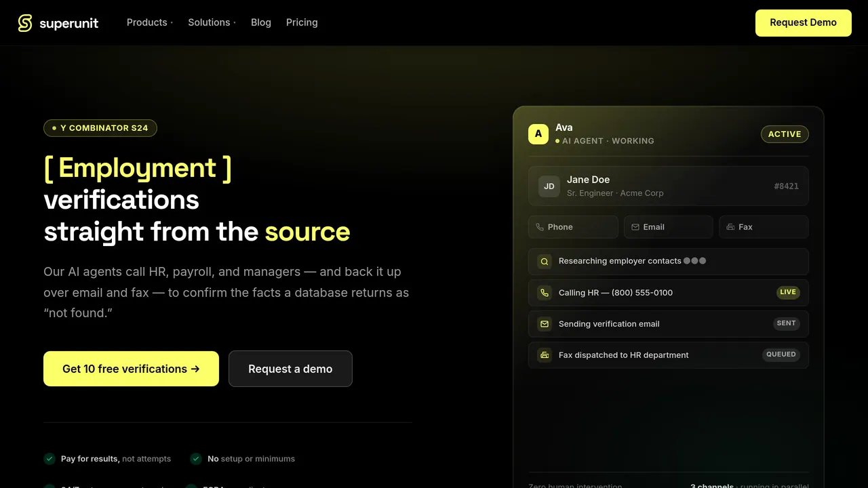Select the Phone channel tab
The width and height of the screenshot is (868, 488).
click(573, 227)
